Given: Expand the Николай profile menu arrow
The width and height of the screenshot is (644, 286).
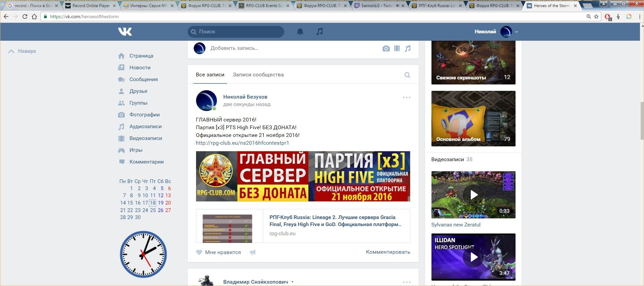Looking at the screenshot, I should click(517, 32).
